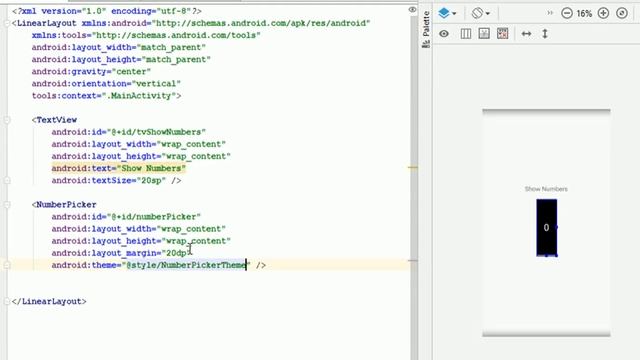Click fold marker beside the android:theme line
The height and width of the screenshot is (360, 640).
[x=7, y=265]
